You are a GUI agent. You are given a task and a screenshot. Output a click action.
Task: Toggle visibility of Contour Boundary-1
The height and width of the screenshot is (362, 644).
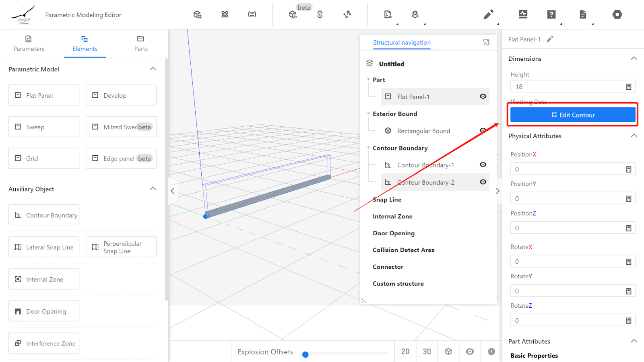pos(483,165)
